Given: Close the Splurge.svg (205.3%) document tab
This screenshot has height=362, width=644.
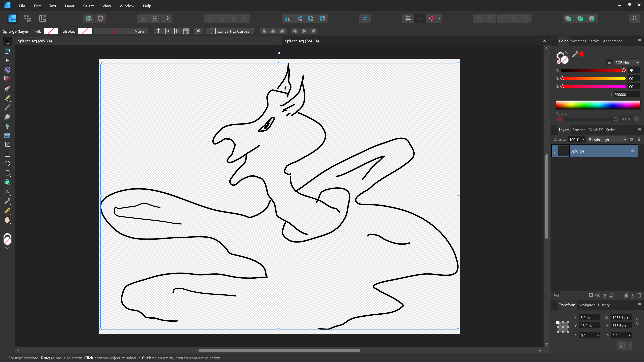Looking at the screenshot, I should (x=278, y=41).
